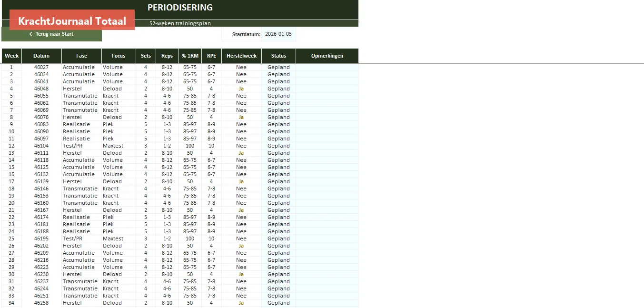Select the Kracht focus cell in week 6
The height and width of the screenshot is (308, 644).
click(119, 103)
